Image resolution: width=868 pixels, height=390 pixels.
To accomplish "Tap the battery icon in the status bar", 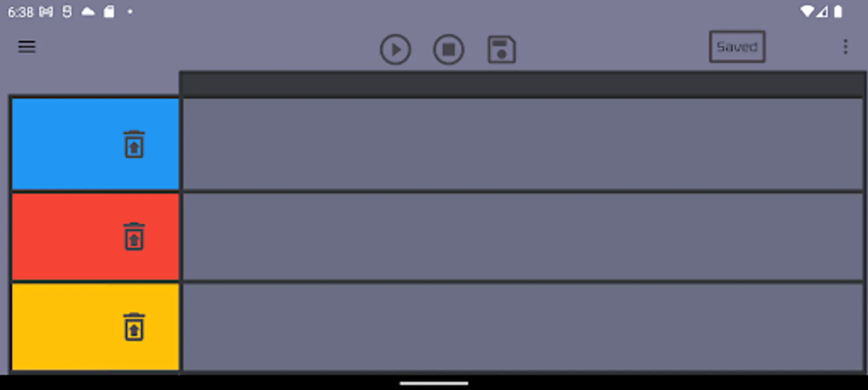I will [838, 12].
